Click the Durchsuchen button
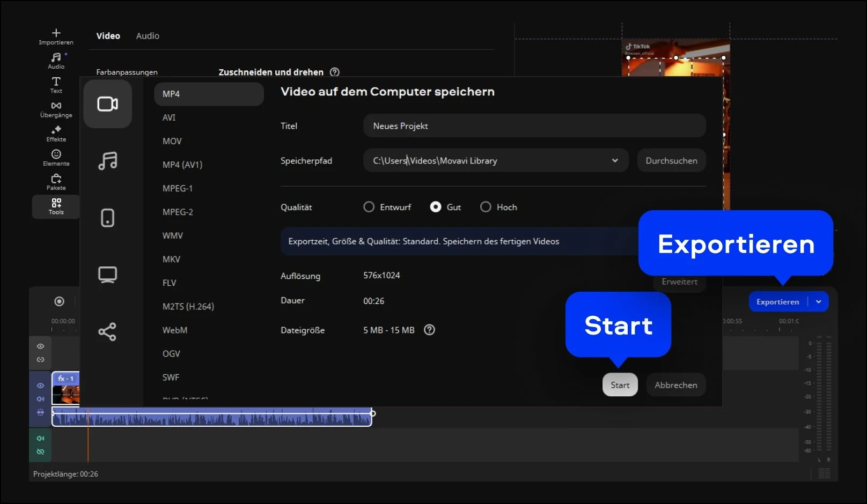 672,160
